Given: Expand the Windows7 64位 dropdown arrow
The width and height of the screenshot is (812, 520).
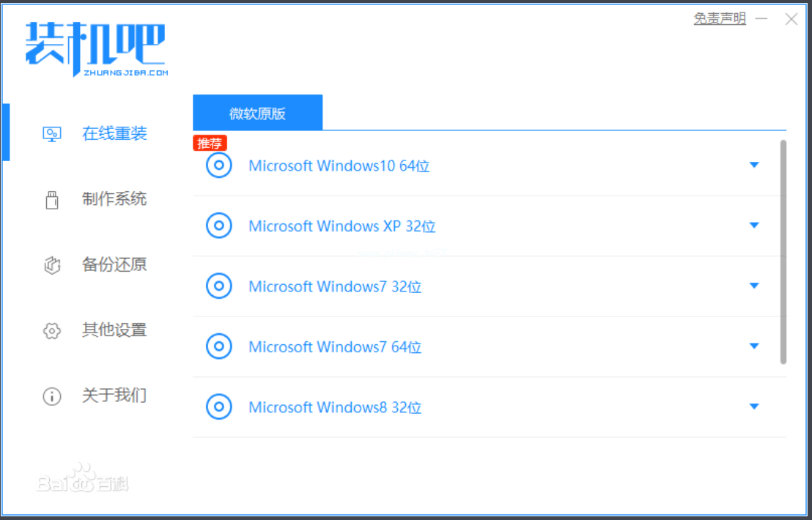Looking at the screenshot, I should click(754, 346).
